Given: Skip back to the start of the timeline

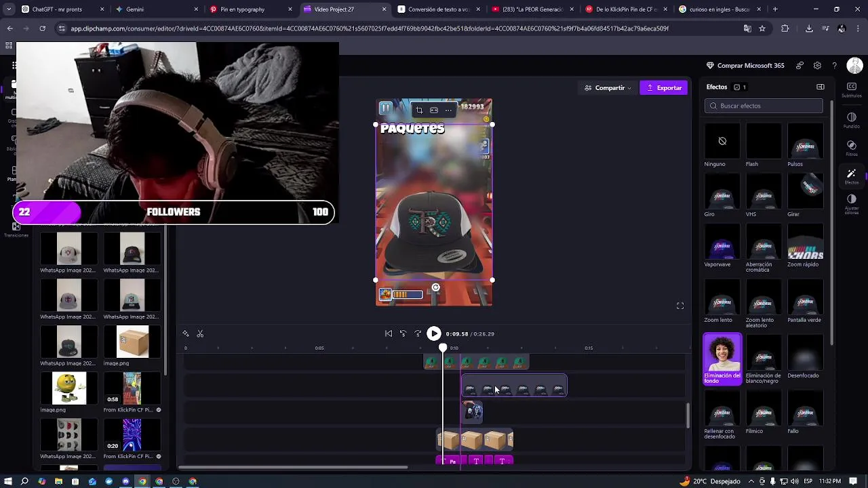Looking at the screenshot, I should point(389,333).
